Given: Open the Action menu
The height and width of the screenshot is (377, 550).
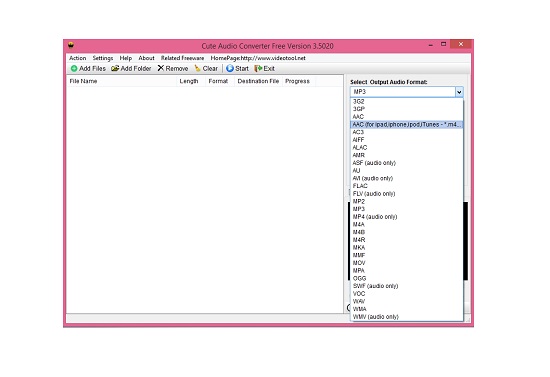Looking at the screenshot, I should 78,58.
